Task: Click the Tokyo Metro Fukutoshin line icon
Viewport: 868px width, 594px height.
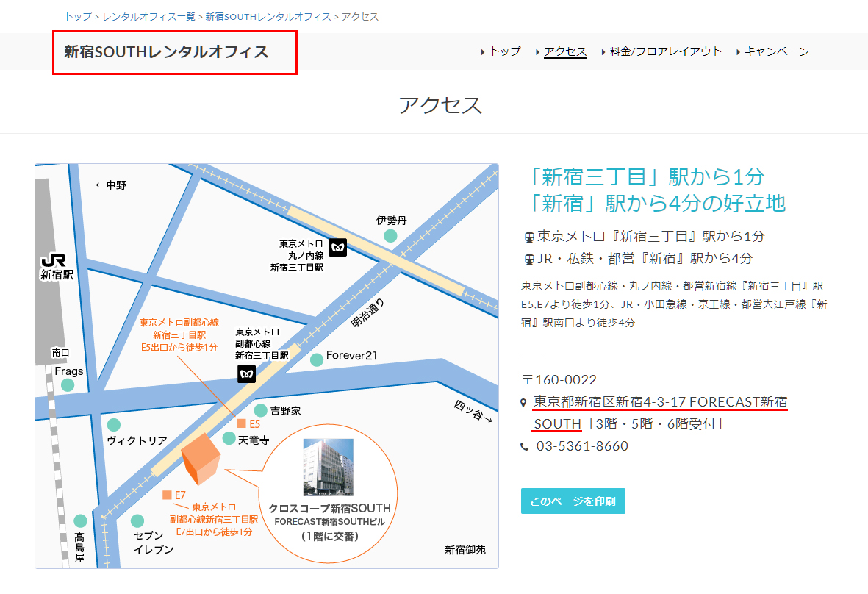Action: tap(247, 373)
